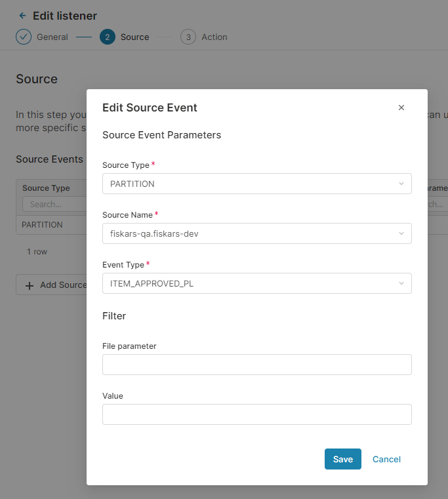This screenshot has width=448, height=499.
Task: Click the step 2 Source circle icon
Action: 108,37
